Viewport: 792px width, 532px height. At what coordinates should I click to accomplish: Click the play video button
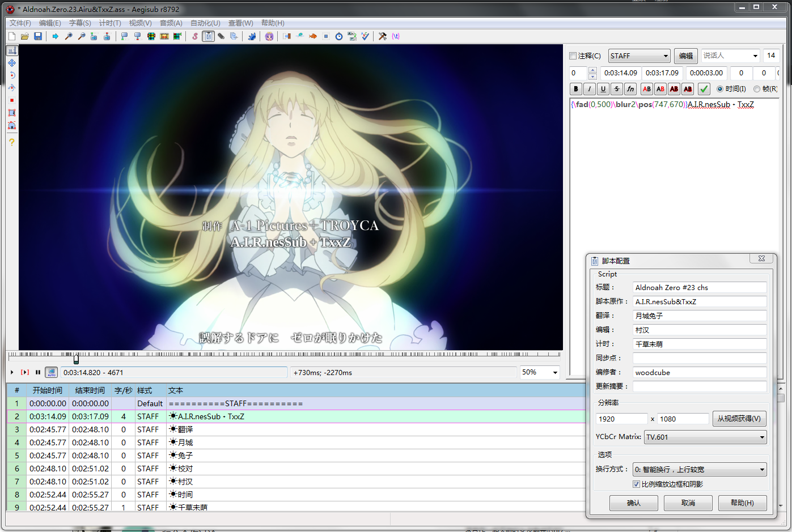tap(12, 372)
